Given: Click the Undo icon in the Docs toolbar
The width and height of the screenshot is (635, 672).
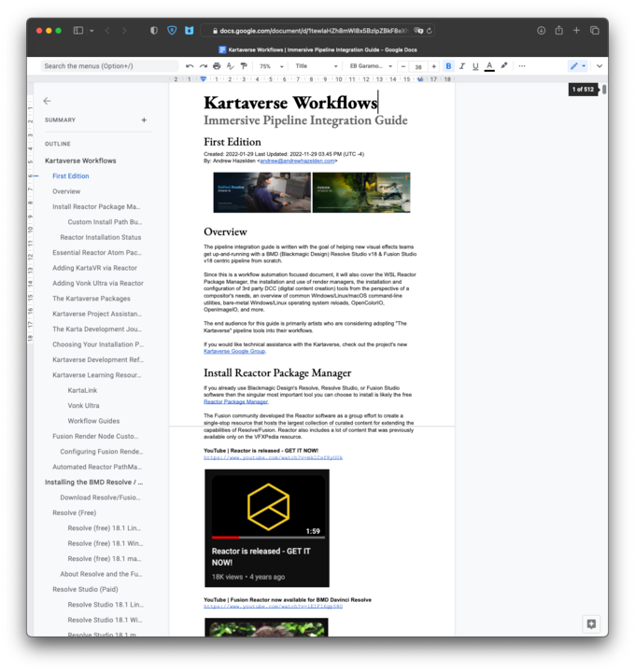Looking at the screenshot, I should pyautogui.click(x=190, y=66).
